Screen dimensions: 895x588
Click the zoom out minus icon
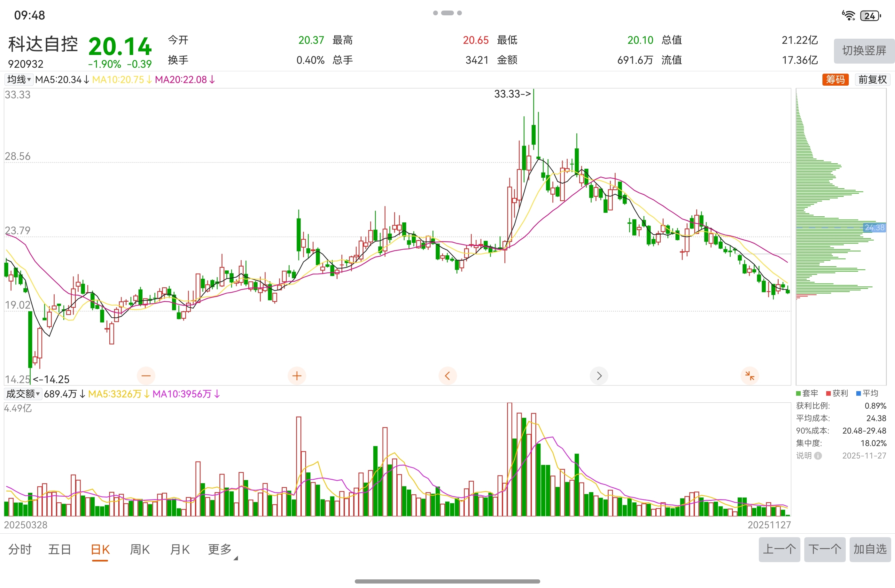pyautogui.click(x=146, y=375)
